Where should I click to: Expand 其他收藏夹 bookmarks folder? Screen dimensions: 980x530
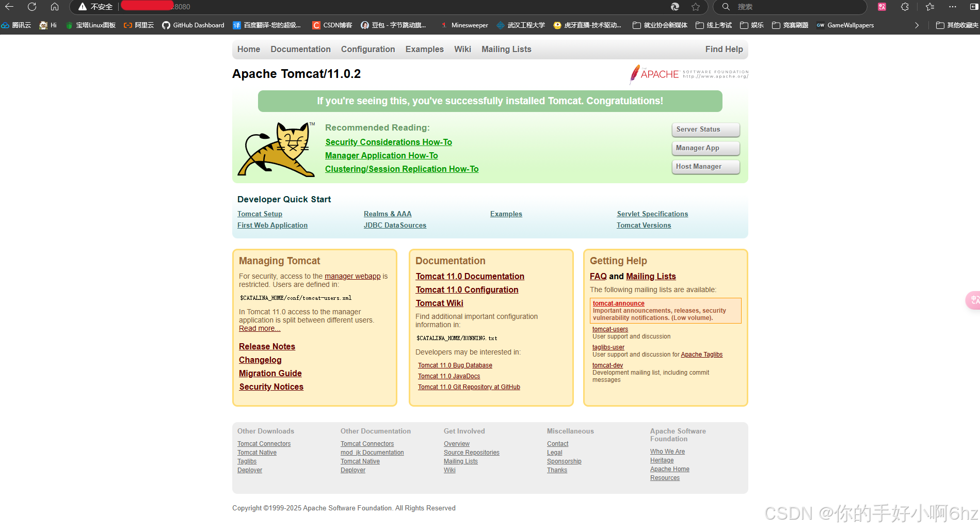[957, 25]
